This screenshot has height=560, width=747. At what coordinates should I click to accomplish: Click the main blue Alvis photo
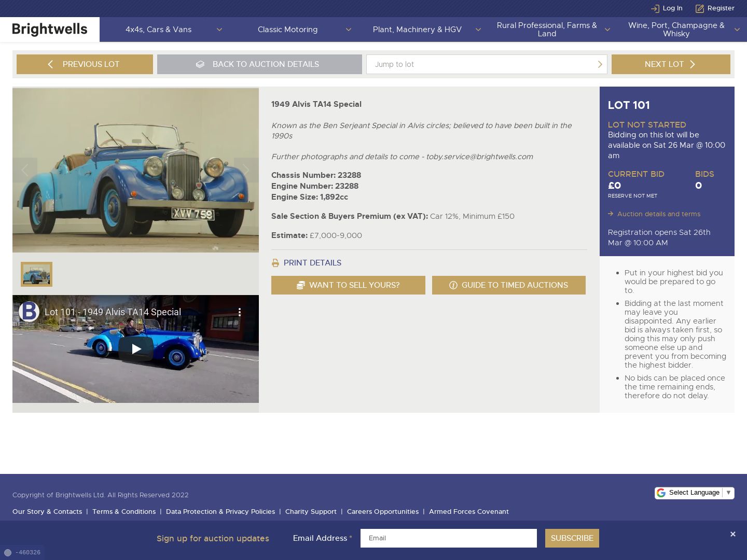135,170
